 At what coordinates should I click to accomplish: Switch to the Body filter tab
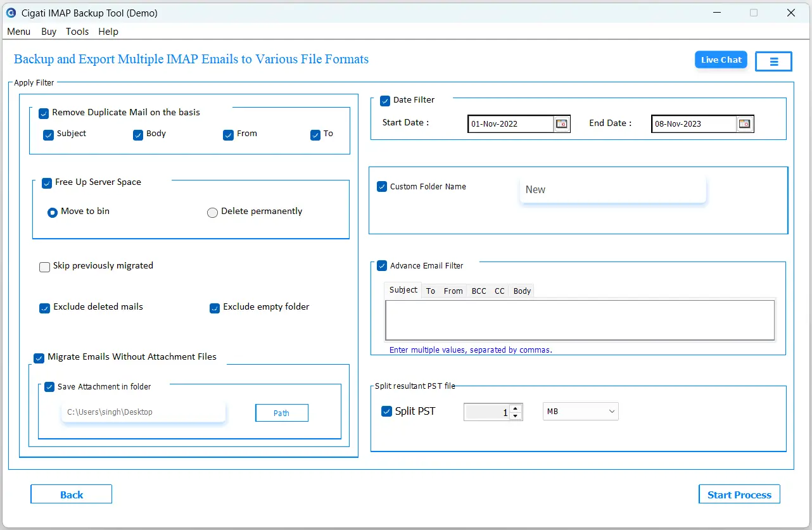pyautogui.click(x=523, y=291)
